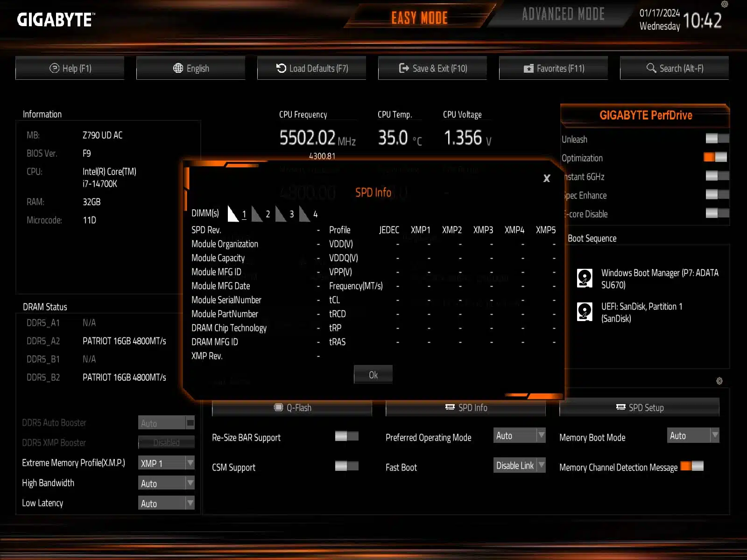The width and height of the screenshot is (747, 560).
Task: Select the DIMM 2 slot icon
Action: (257, 214)
